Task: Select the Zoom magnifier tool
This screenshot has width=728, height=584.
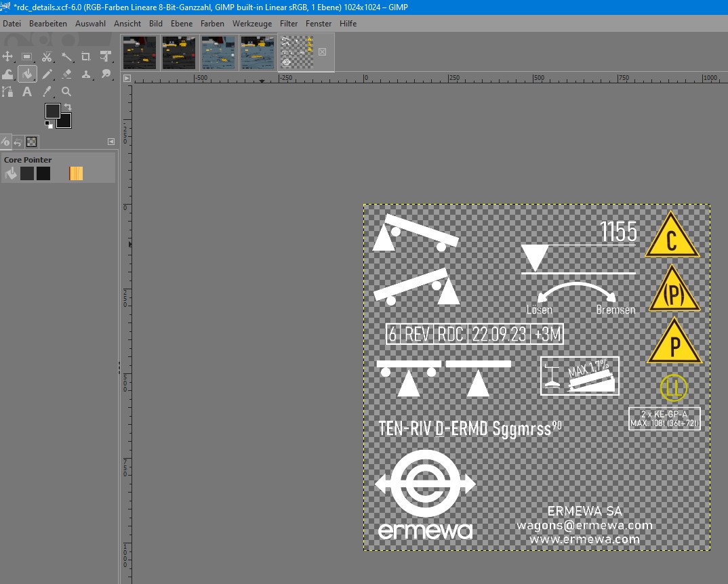Action: [x=66, y=91]
